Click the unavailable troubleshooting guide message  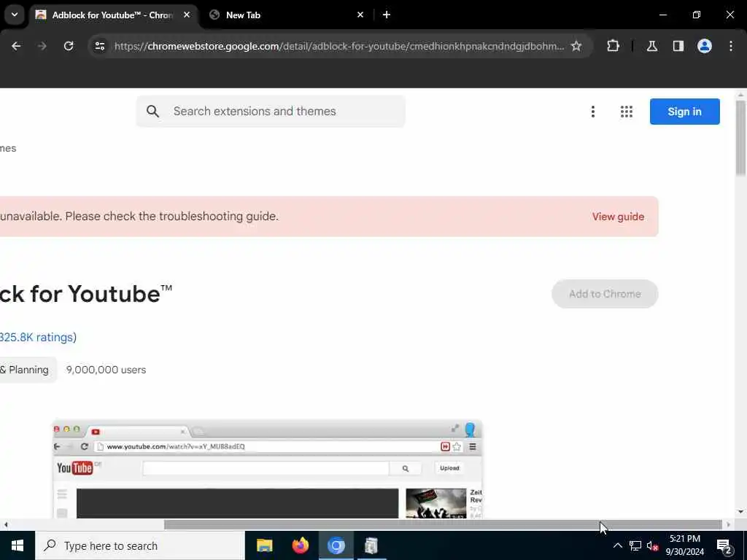(x=139, y=216)
